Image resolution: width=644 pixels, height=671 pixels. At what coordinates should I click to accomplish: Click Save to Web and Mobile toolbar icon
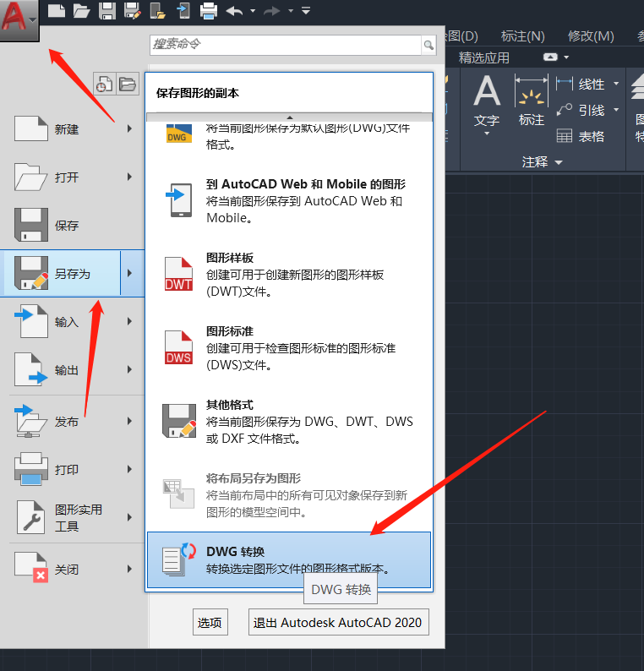(183, 11)
